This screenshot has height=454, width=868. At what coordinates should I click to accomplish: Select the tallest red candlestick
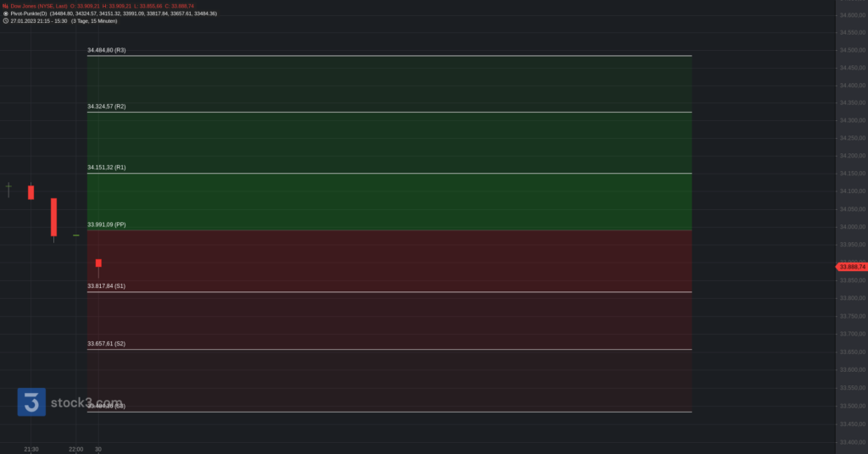53,217
